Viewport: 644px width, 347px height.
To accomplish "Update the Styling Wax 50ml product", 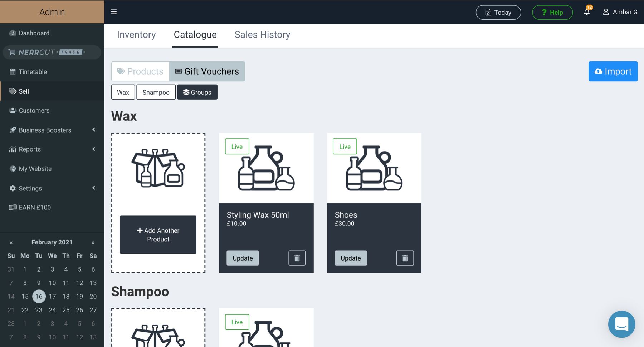I will [x=243, y=258].
